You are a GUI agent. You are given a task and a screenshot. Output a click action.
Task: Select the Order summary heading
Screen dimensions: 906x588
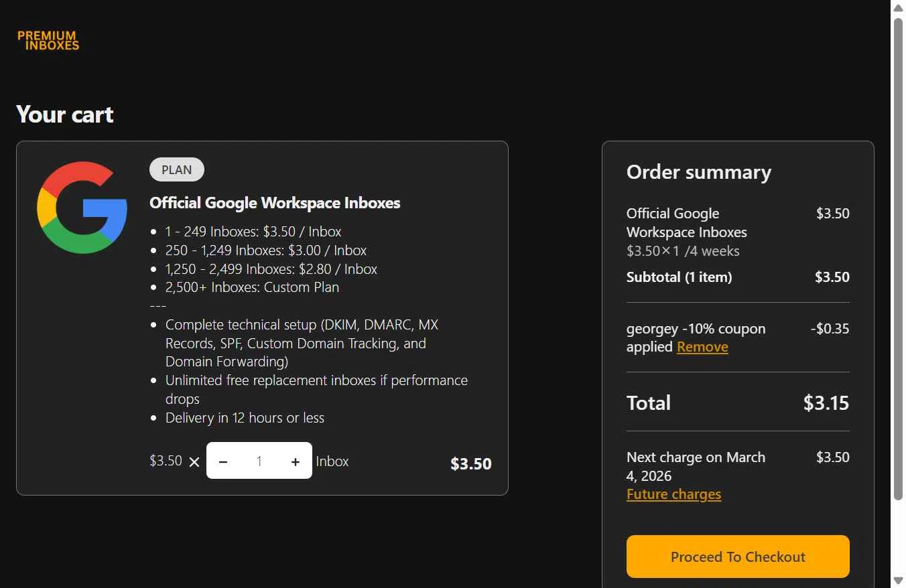coord(699,172)
